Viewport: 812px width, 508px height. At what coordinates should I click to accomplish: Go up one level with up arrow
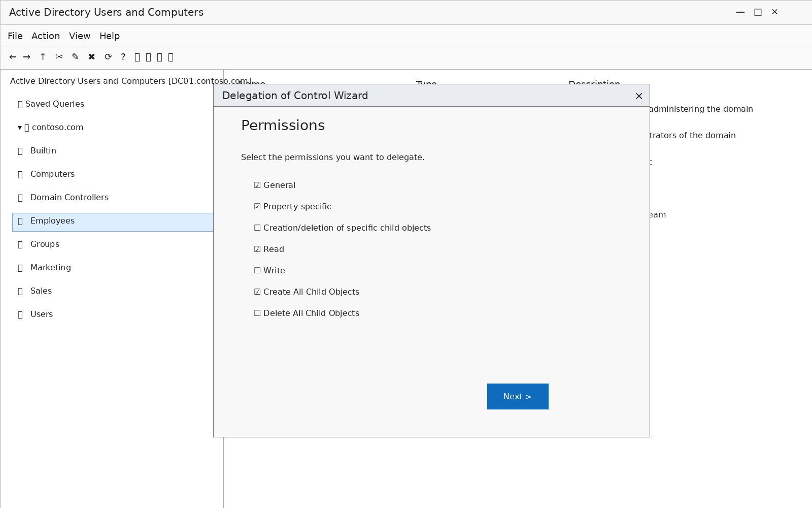(43, 57)
